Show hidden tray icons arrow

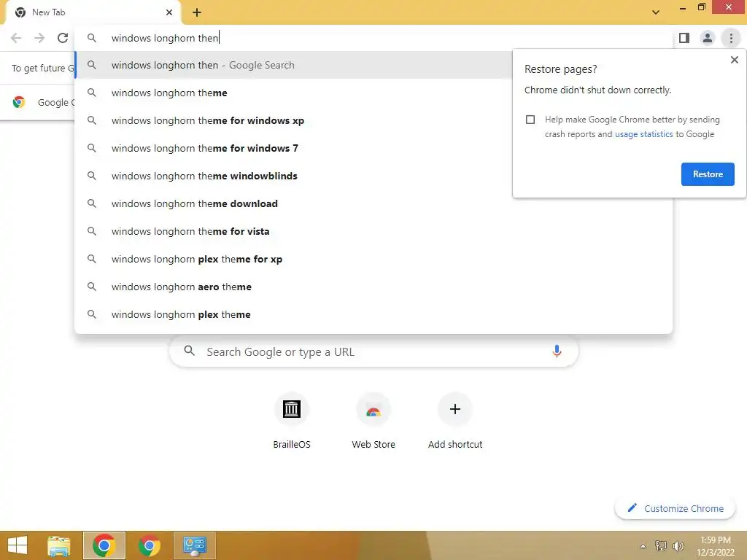pyautogui.click(x=643, y=545)
